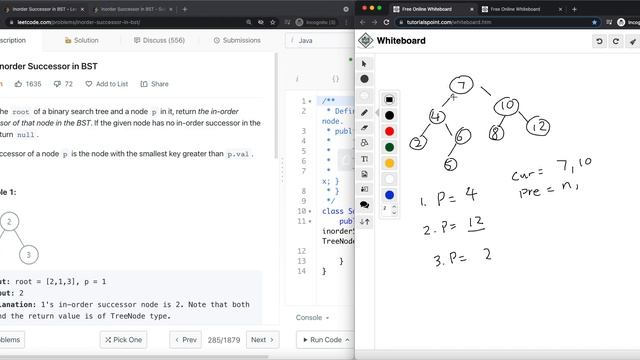Click tree node 3 in example diagram
The height and width of the screenshot is (360, 640).
tap(29, 255)
